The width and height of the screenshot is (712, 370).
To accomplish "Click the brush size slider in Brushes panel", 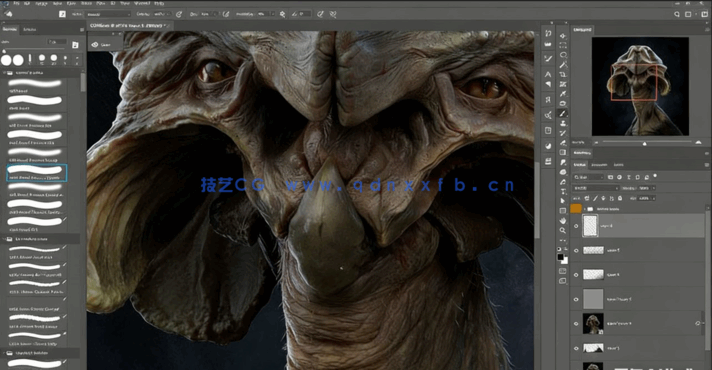I will [x=35, y=49].
